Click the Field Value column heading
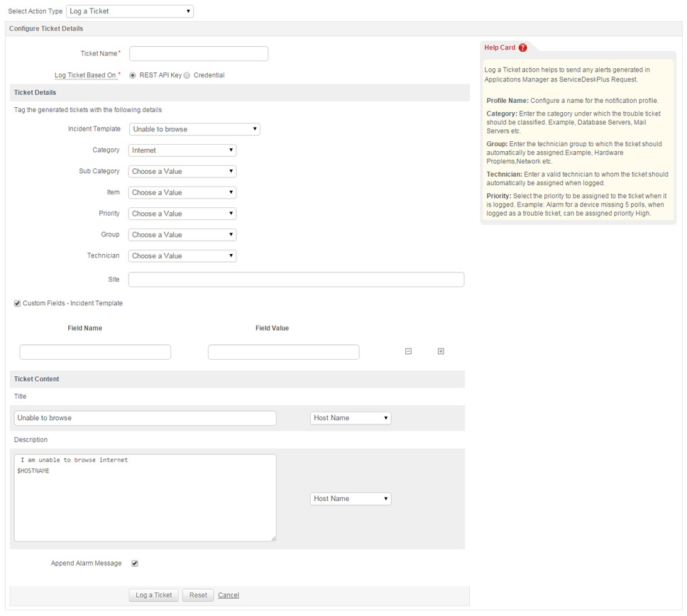This screenshot has width=687, height=616. 272,328
